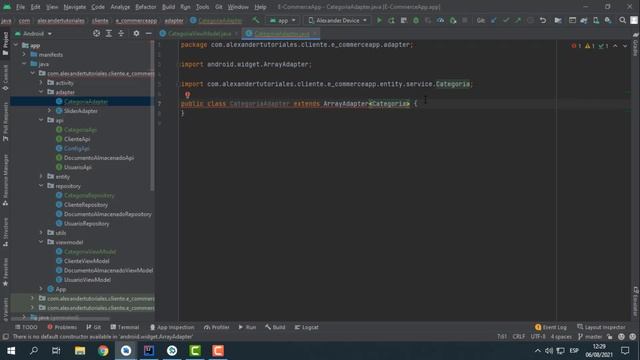This screenshot has height=360, width=640.
Task: Click the red lightbulb quick-fix icon
Action: point(187,95)
